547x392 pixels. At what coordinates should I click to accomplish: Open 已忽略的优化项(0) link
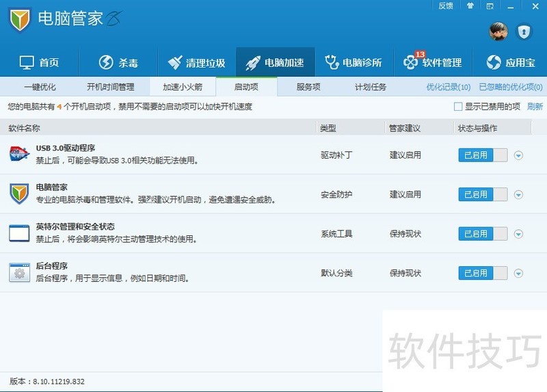[511, 87]
